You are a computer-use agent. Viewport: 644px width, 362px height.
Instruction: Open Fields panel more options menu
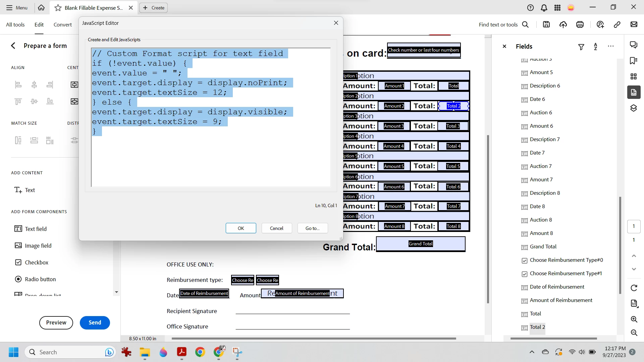pos(611,46)
